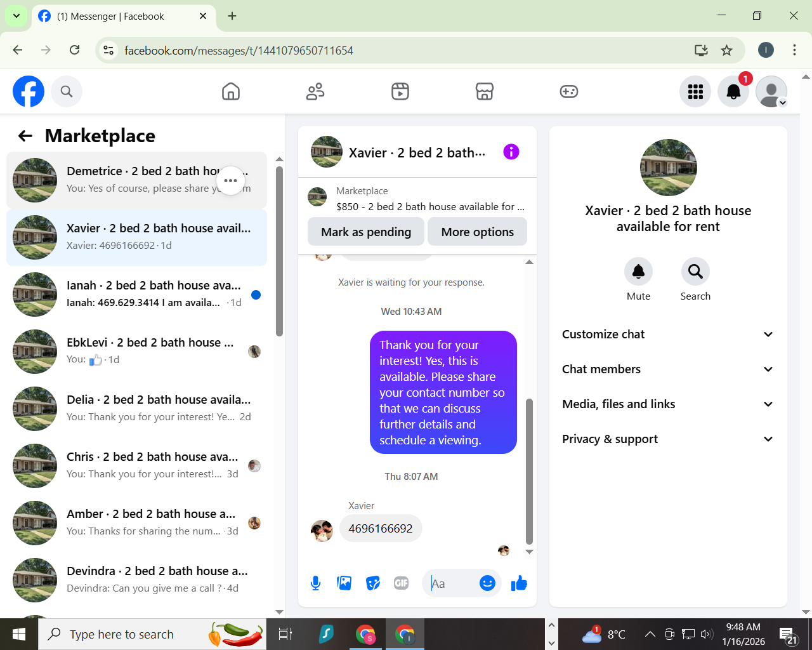The image size is (812, 650).
Task: Click the conversation list scrollbar thumb
Action: coord(280,251)
